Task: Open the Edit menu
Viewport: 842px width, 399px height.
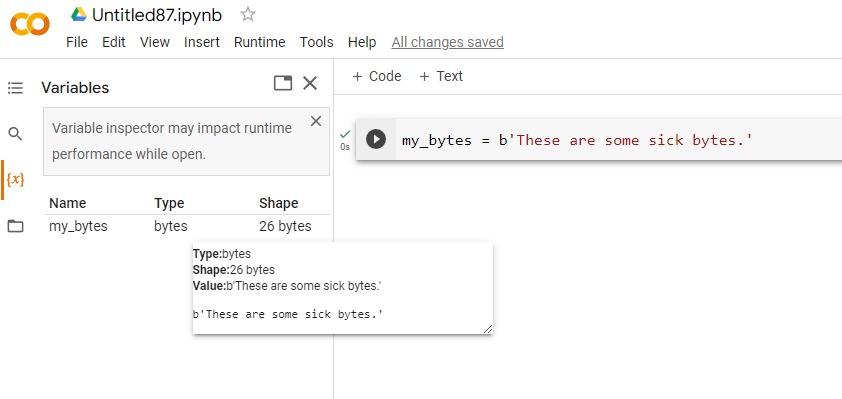Action: (114, 42)
